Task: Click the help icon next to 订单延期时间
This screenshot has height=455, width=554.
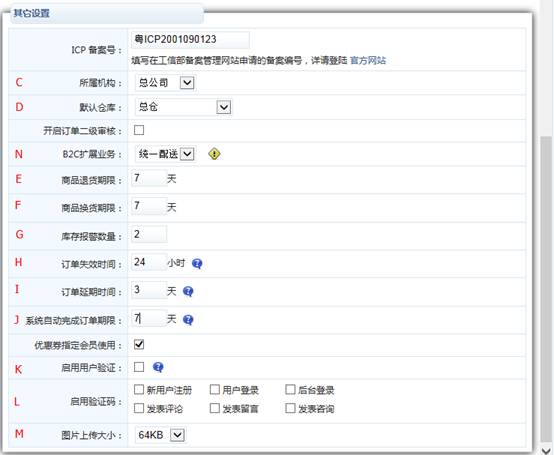Action: click(188, 291)
